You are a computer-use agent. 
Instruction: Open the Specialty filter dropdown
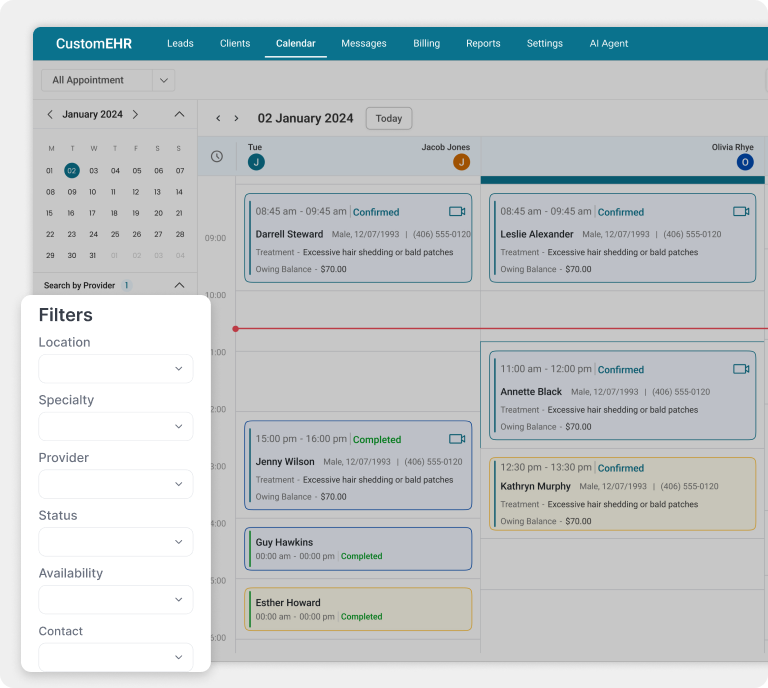(x=116, y=427)
